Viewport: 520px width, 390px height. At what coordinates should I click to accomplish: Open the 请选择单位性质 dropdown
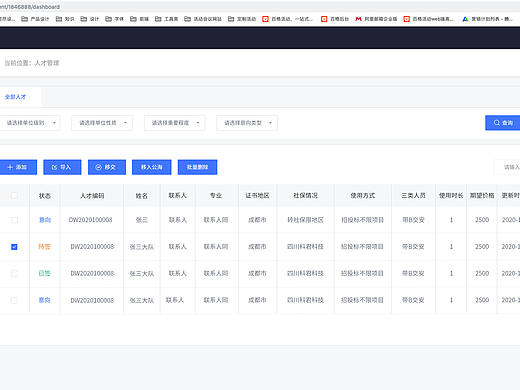pyautogui.click(x=102, y=123)
